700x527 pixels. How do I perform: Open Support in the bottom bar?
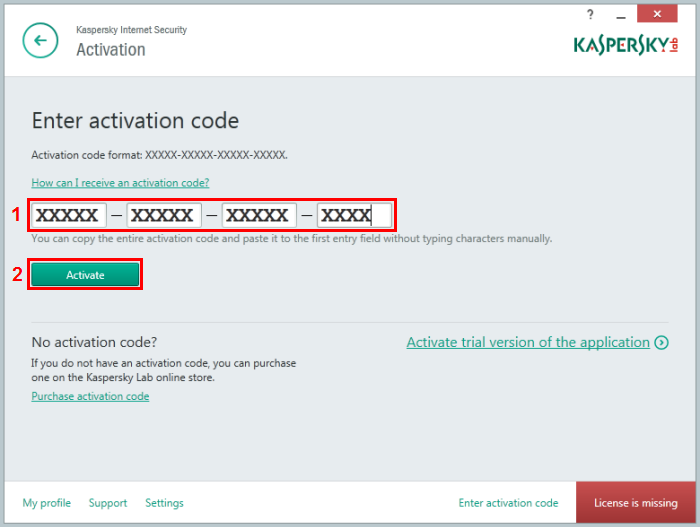108,503
